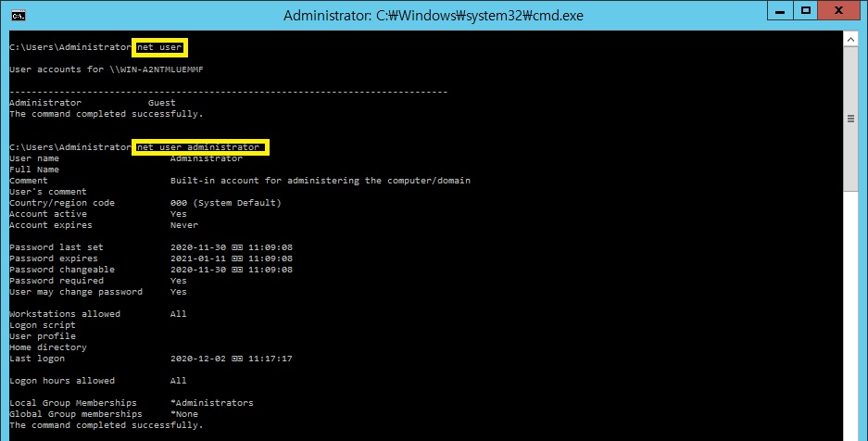The height and width of the screenshot is (441, 868).
Task: Click the 'Full Name' label
Action: [x=34, y=170]
